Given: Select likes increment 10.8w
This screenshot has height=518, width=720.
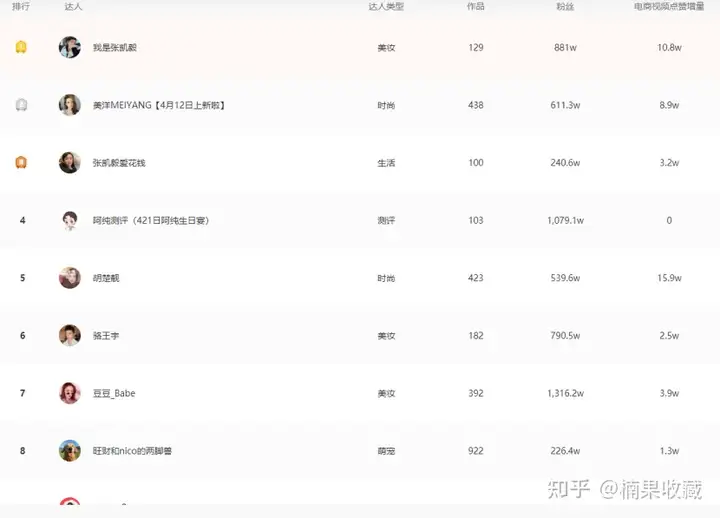Looking at the screenshot, I should point(669,47).
